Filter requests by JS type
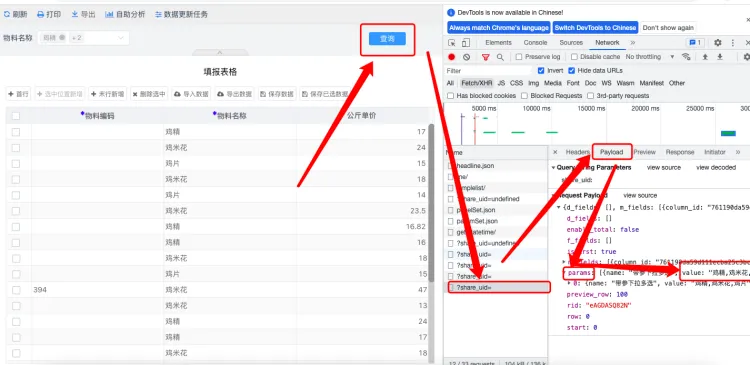This screenshot has height=365, width=750. coord(501,83)
